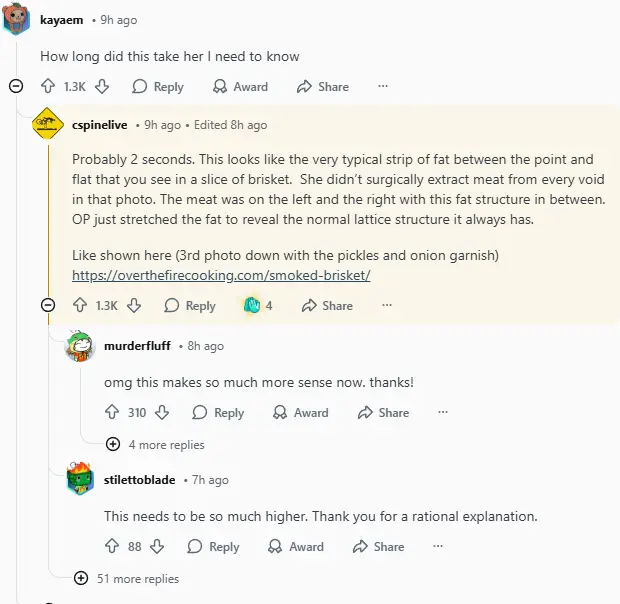620x604 pixels.
Task: Open more options on murderfluff's comment
Action: pyautogui.click(x=443, y=412)
